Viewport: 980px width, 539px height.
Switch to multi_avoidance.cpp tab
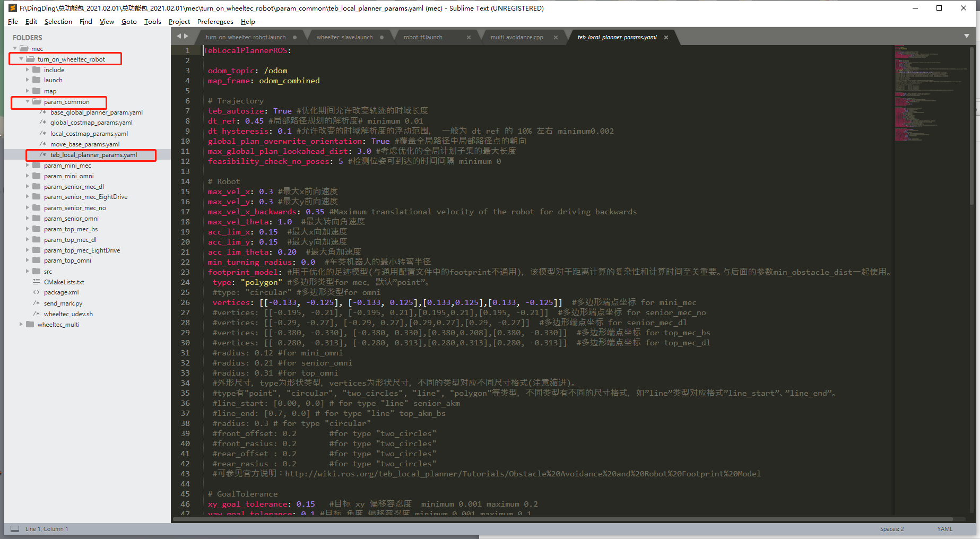click(x=517, y=37)
